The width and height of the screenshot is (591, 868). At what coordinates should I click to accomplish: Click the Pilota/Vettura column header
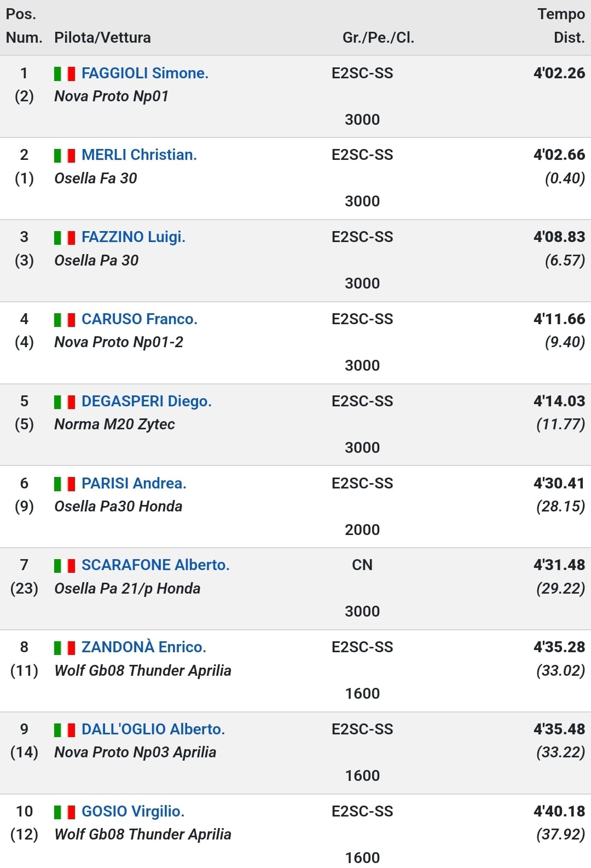pyautogui.click(x=102, y=37)
